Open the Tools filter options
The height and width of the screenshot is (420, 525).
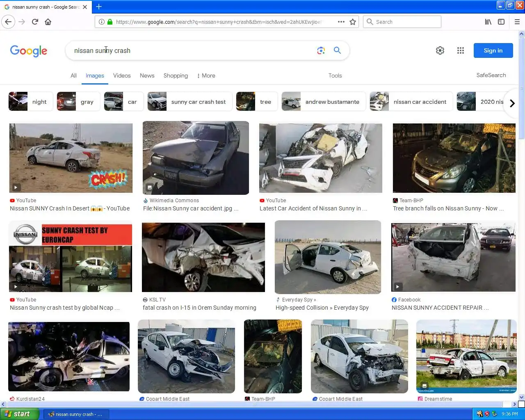coord(335,75)
